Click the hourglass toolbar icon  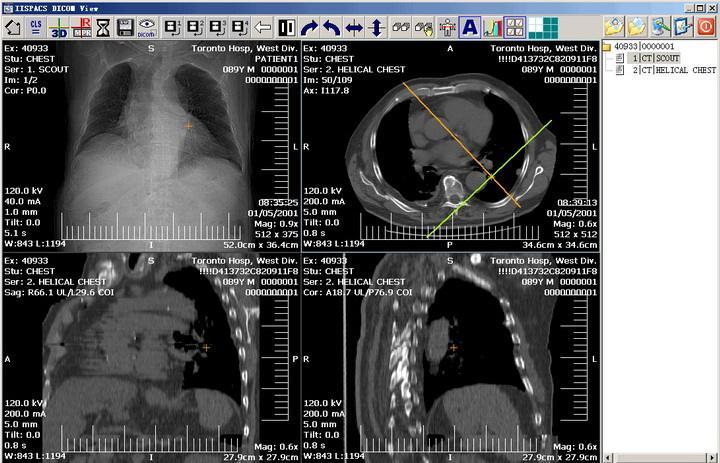(103, 28)
